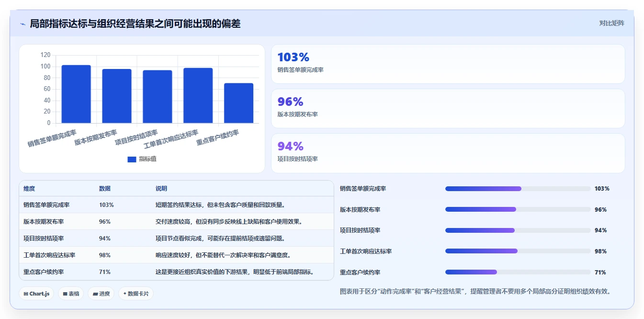The image size is (644, 319).
Task: Click the 工单首次响应达标率 bar in the chart
Action: pyautogui.click(x=198, y=95)
